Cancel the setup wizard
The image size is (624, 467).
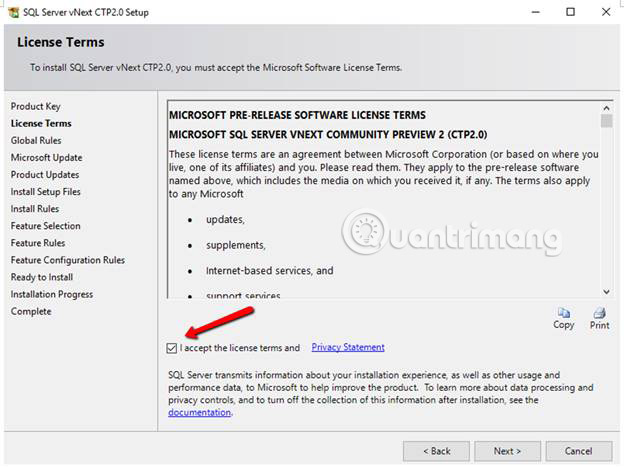click(579, 451)
